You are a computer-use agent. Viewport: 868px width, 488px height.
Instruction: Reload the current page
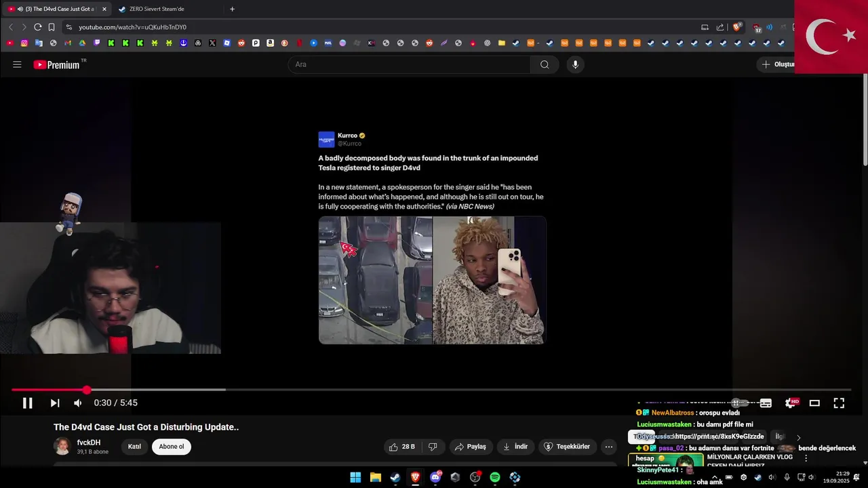tap(38, 27)
